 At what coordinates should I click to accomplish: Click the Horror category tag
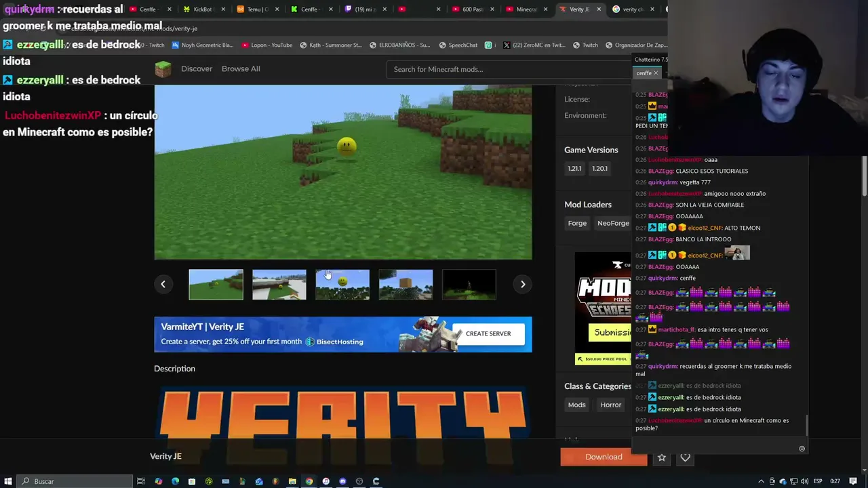tap(610, 405)
